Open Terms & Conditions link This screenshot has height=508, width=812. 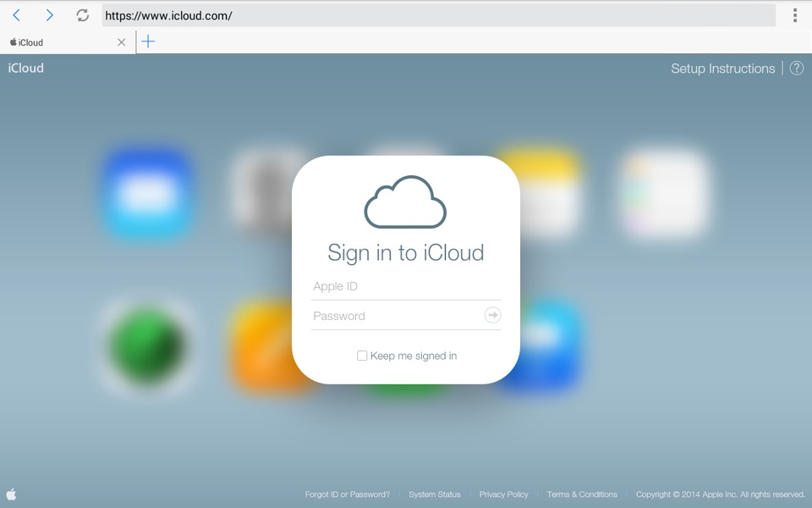click(582, 494)
